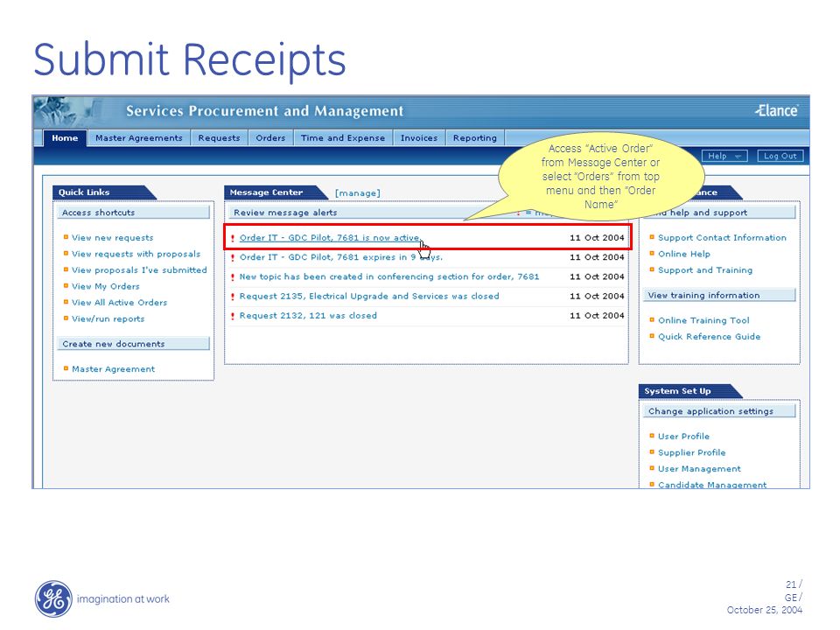This screenshot has height=630, width=840.
Task: Click 'Change application settings' heading
Action: [x=719, y=411]
